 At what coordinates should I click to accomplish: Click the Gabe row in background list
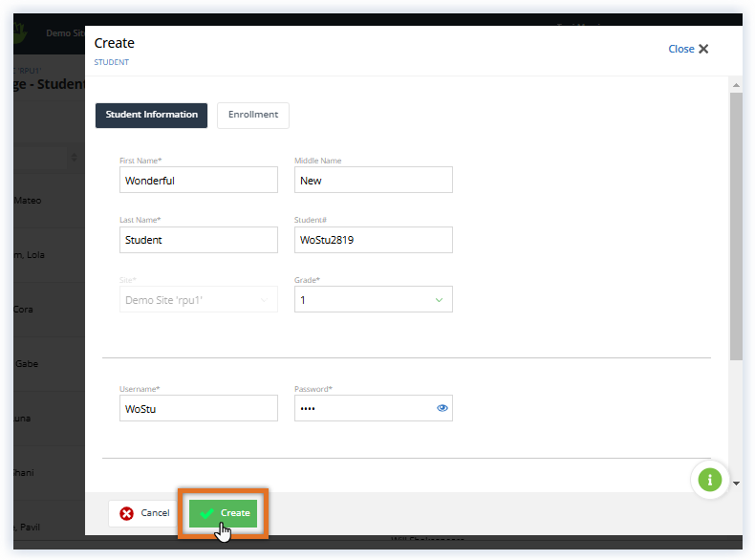point(49,364)
